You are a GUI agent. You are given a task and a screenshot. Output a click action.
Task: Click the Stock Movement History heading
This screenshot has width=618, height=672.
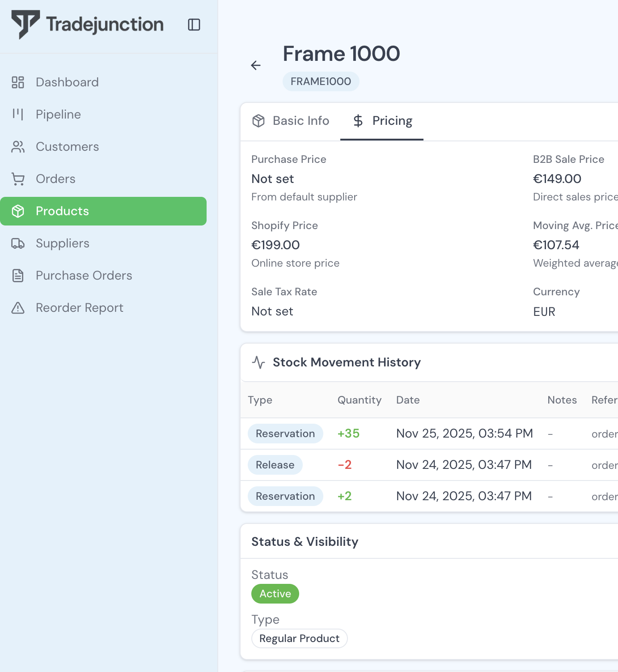[347, 362]
